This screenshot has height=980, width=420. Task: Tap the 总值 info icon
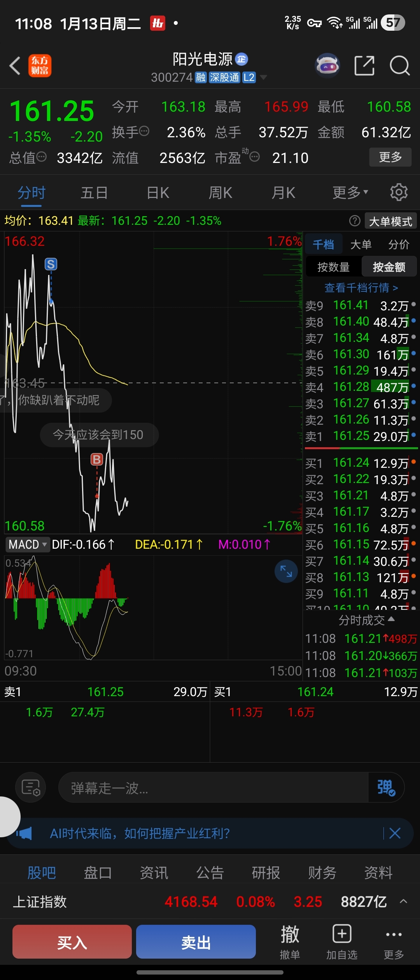pyautogui.click(x=41, y=157)
